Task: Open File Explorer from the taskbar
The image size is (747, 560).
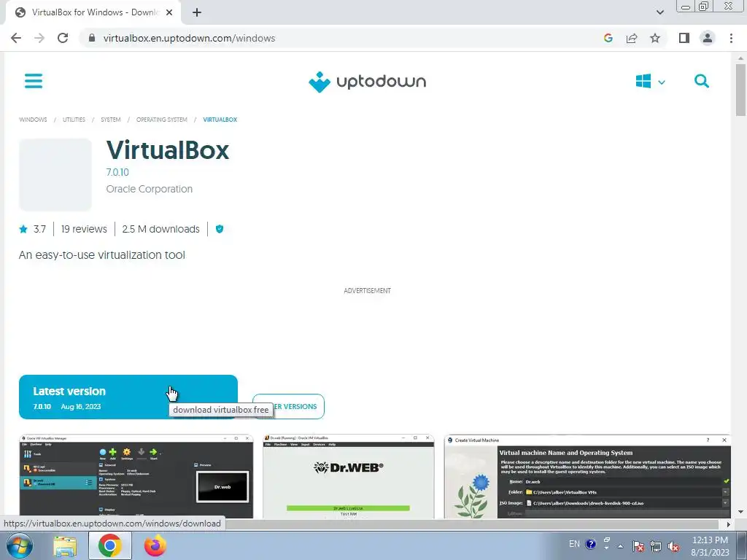Action: pyautogui.click(x=65, y=546)
